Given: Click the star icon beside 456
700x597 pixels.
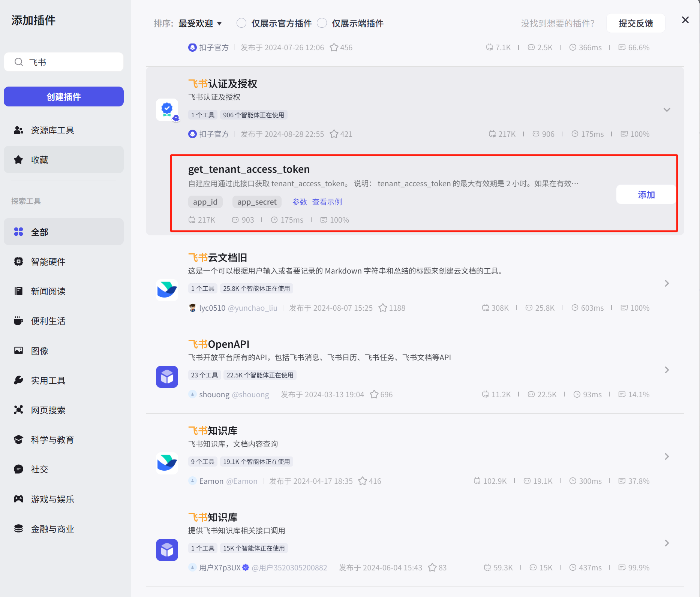Looking at the screenshot, I should 334,47.
